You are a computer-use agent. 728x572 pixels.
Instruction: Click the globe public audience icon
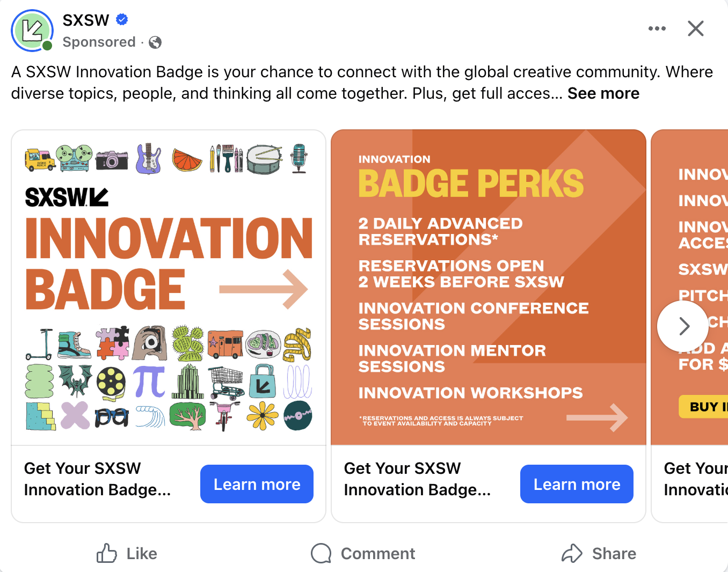click(x=155, y=42)
